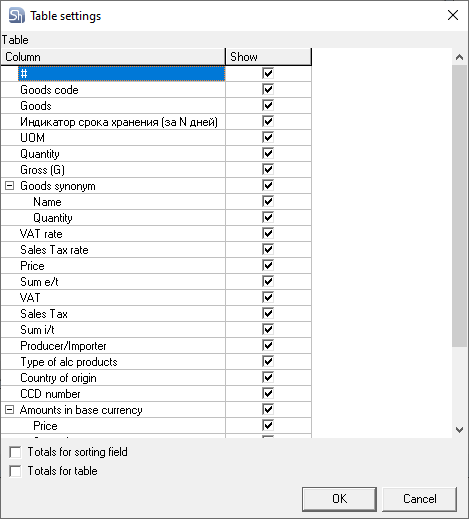Uncheck Show for Country of origin
The height and width of the screenshot is (519, 469).
tap(268, 377)
